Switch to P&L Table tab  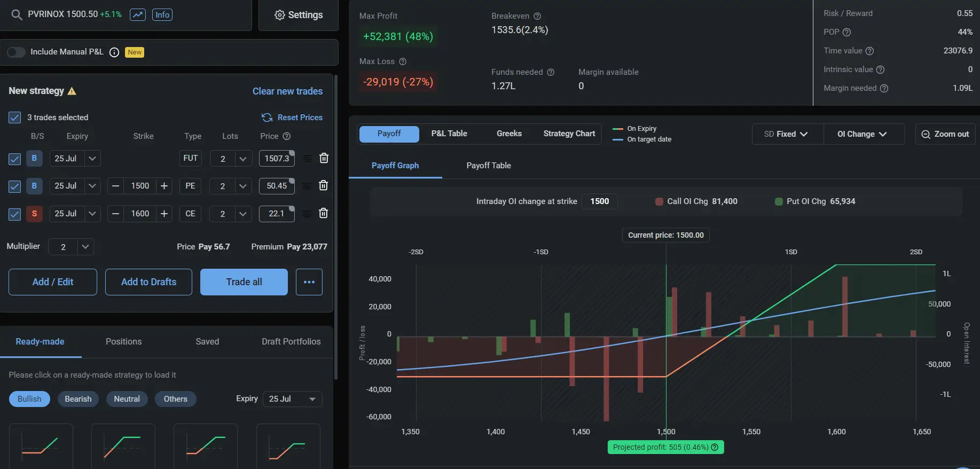tap(449, 134)
